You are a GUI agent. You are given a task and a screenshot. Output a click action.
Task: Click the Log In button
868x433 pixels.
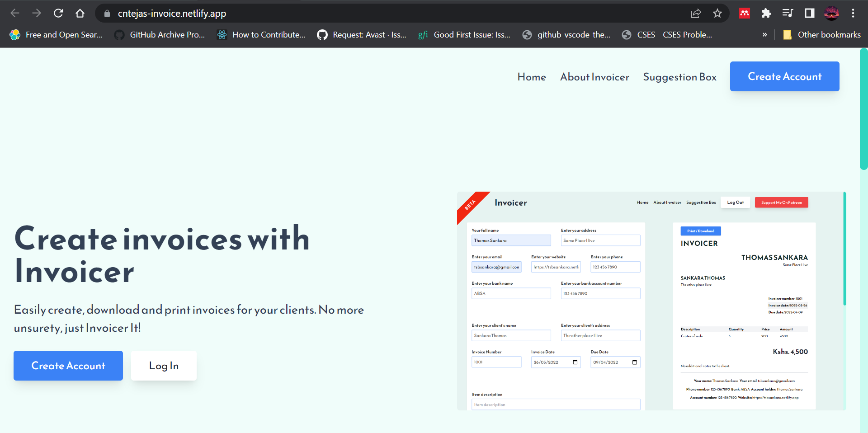(164, 366)
